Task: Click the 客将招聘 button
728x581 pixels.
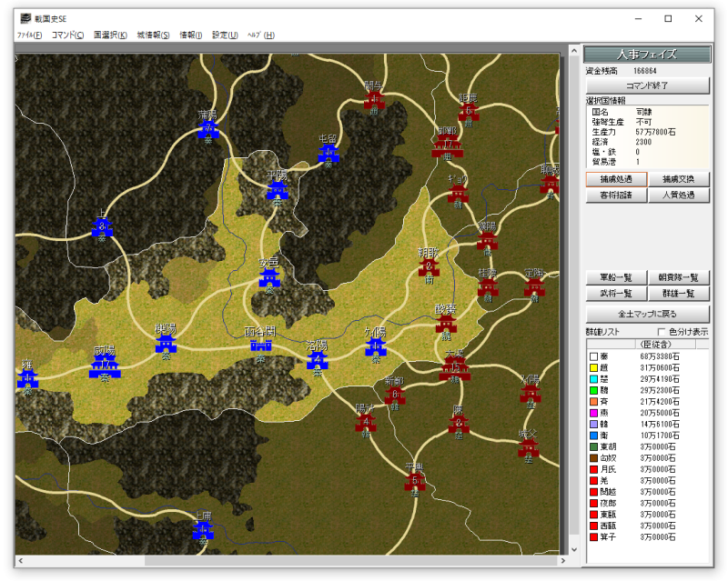Action: click(616, 195)
